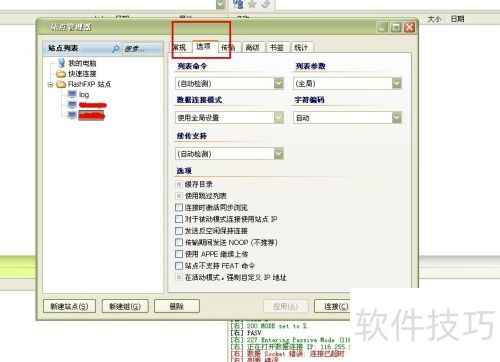
Task: Sort by the 大小 column header
Action: (x=434, y=19)
